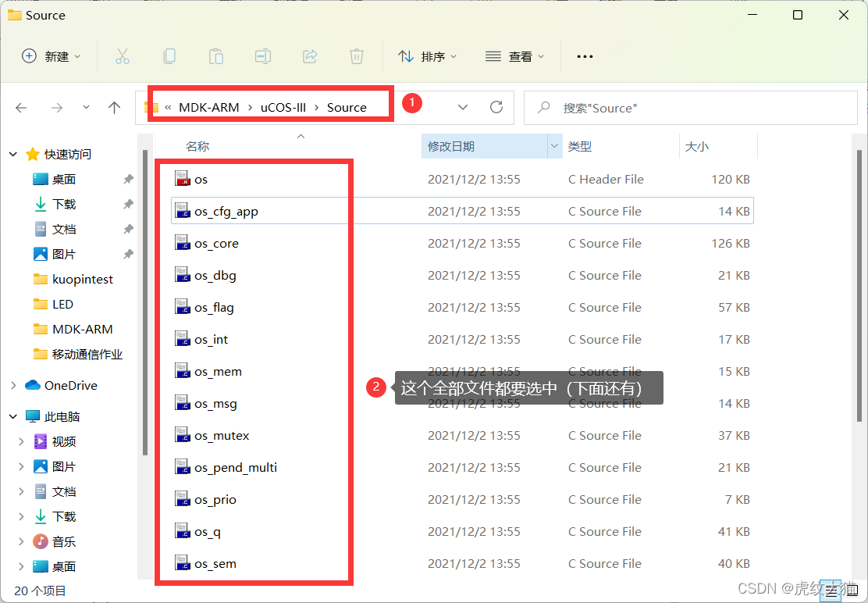Select the os_int file icon

(x=183, y=340)
